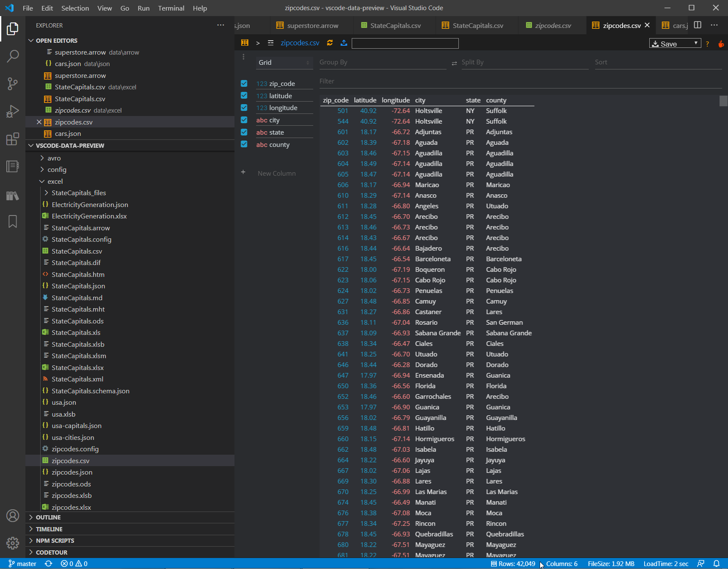Image resolution: width=728 pixels, height=569 pixels.
Task: Open the Terminal menu
Action: (x=171, y=8)
